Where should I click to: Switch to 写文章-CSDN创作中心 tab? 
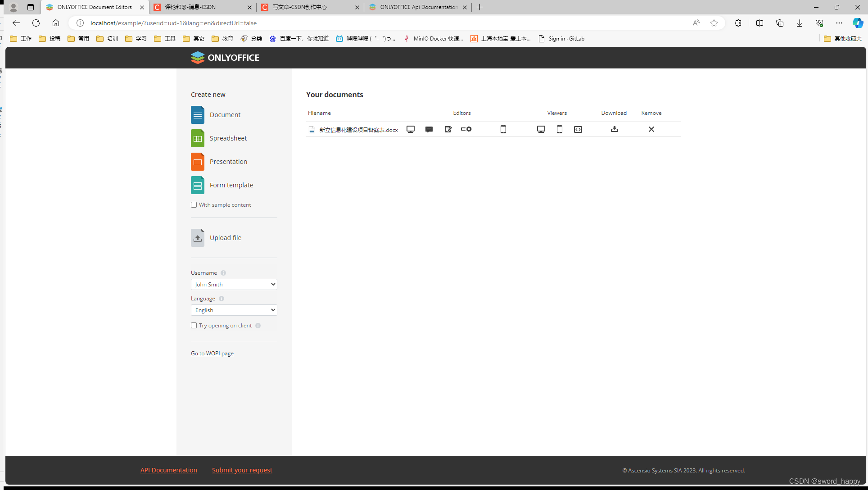pyautogui.click(x=300, y=7)
